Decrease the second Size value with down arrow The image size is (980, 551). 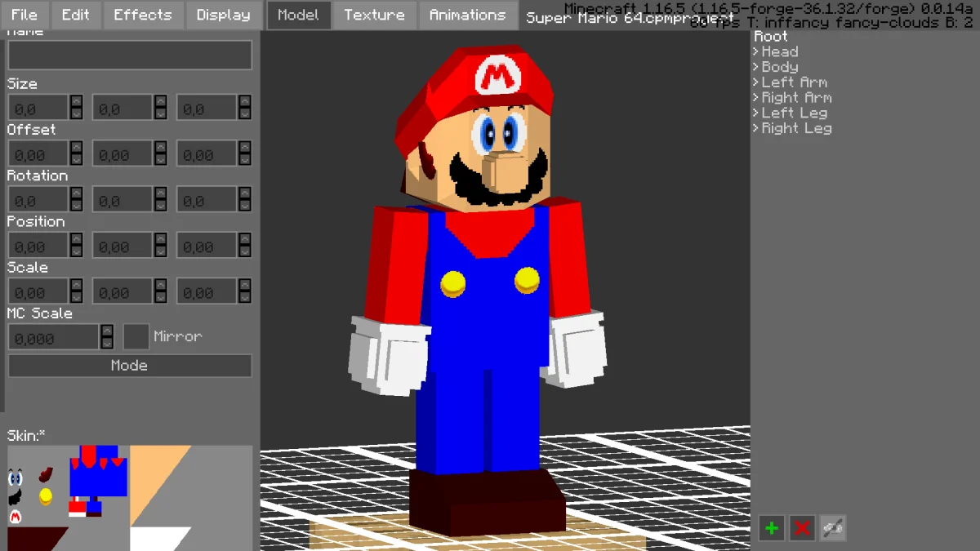tap(161, 114)
